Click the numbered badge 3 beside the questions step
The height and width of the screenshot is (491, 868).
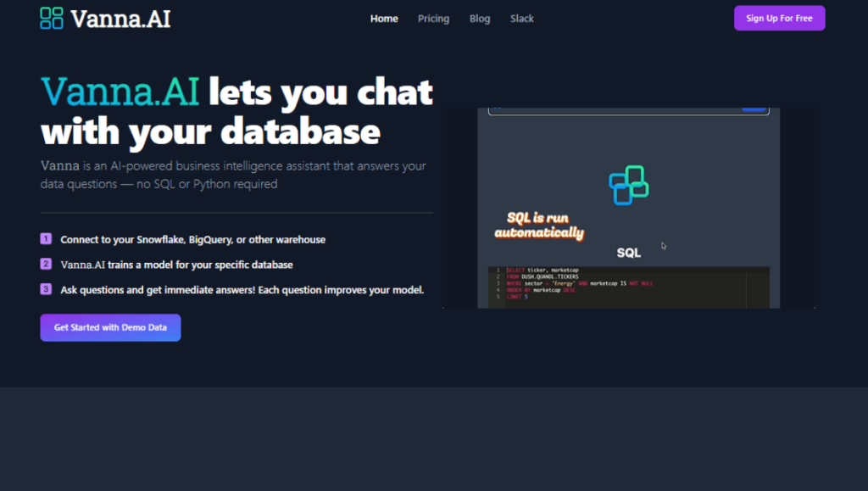click(45, 289)
